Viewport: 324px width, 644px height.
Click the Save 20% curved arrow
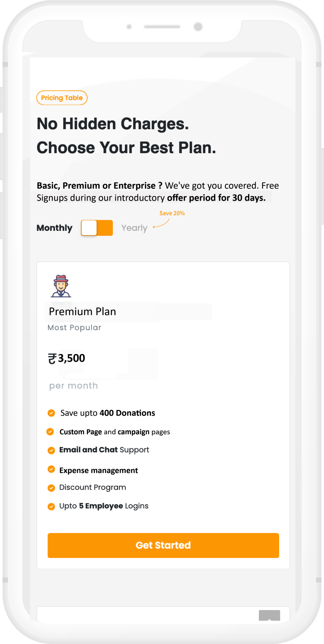161,224
